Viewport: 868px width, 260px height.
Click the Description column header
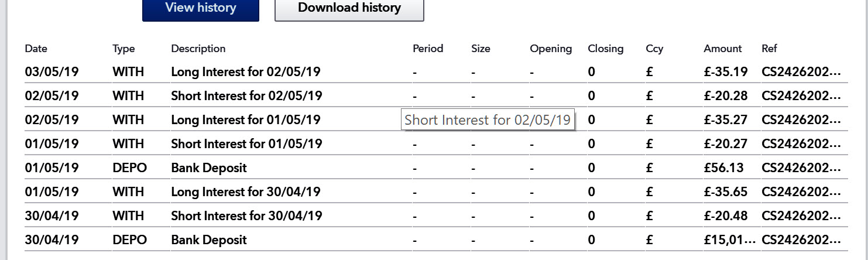[x=198, y=49]
